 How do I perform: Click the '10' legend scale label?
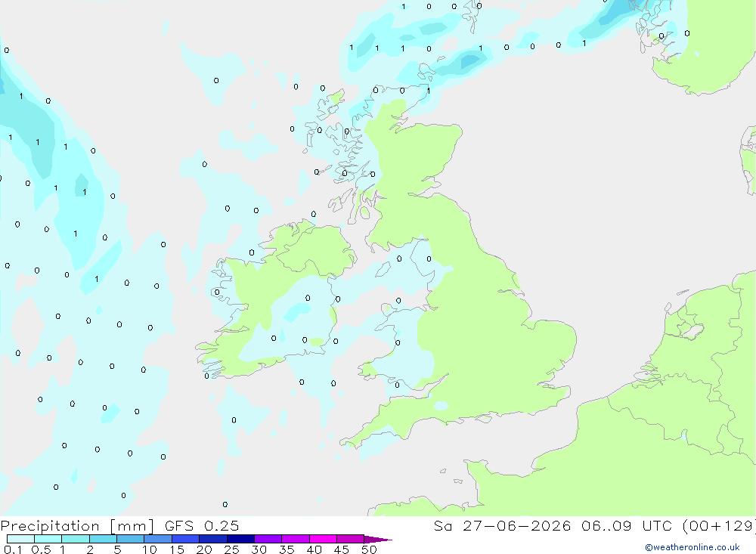coord(150,549)
